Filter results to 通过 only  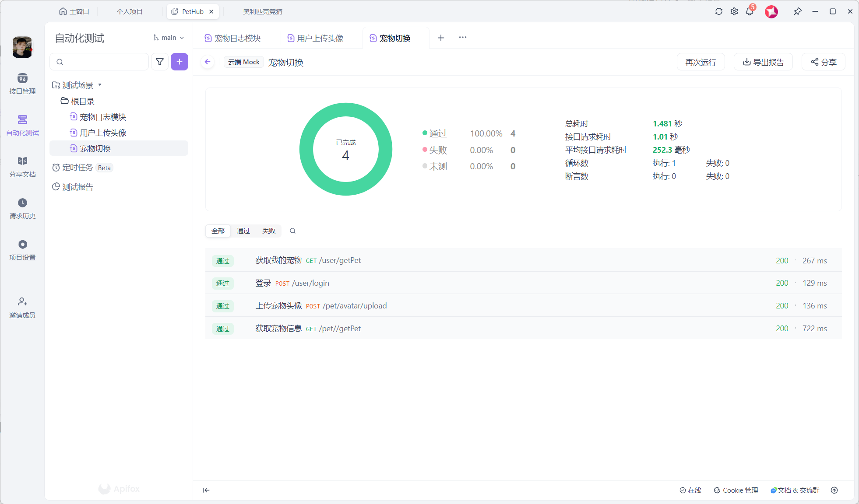click(243, 231)
